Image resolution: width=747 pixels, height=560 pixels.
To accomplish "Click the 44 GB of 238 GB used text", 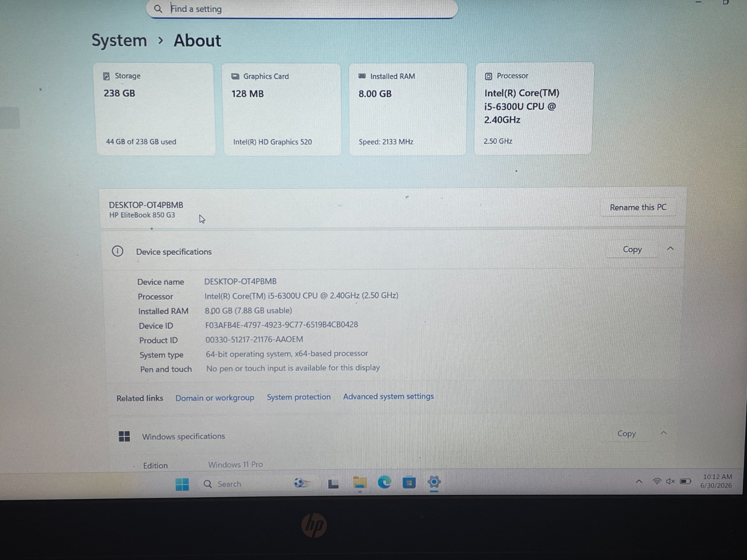I will 141,142.
